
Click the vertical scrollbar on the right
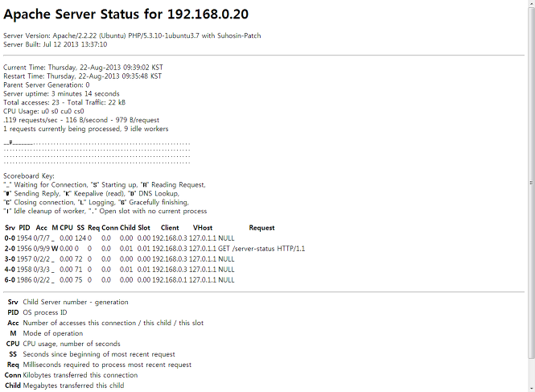pos(531,196)
